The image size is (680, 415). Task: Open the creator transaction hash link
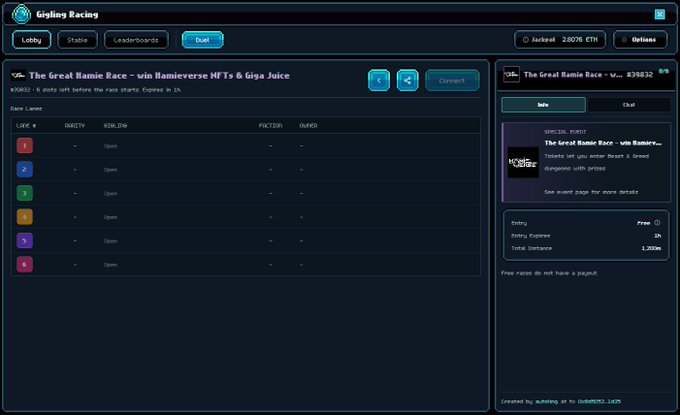click(x=599, y=401)
